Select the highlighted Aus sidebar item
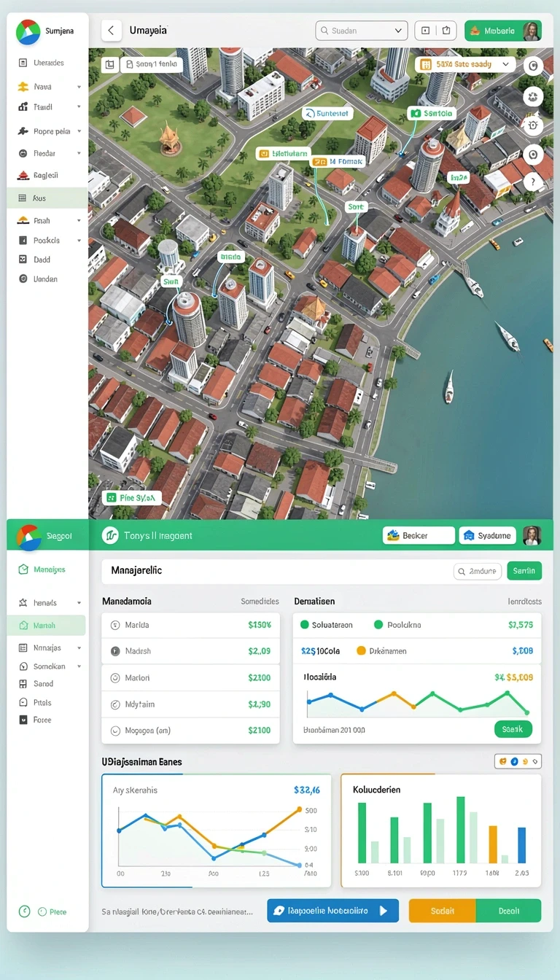The width and height of the screenshot is (560, 980). tap(48, 198)
